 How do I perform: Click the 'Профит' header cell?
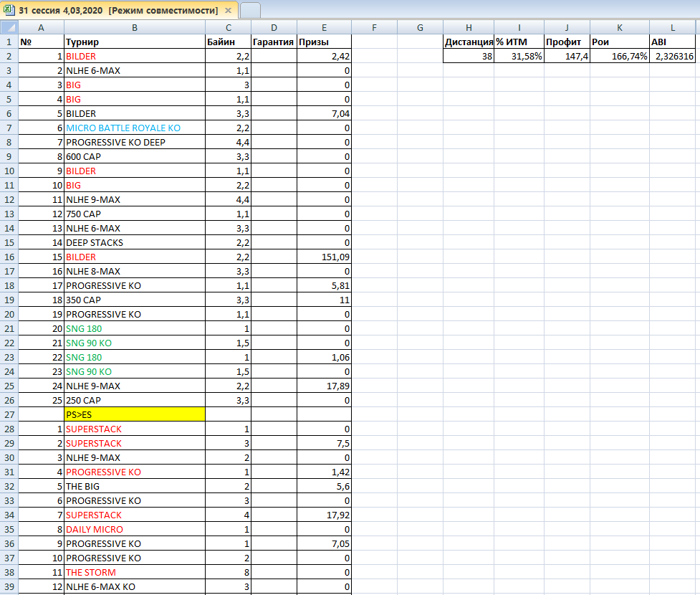click(567, 42)
